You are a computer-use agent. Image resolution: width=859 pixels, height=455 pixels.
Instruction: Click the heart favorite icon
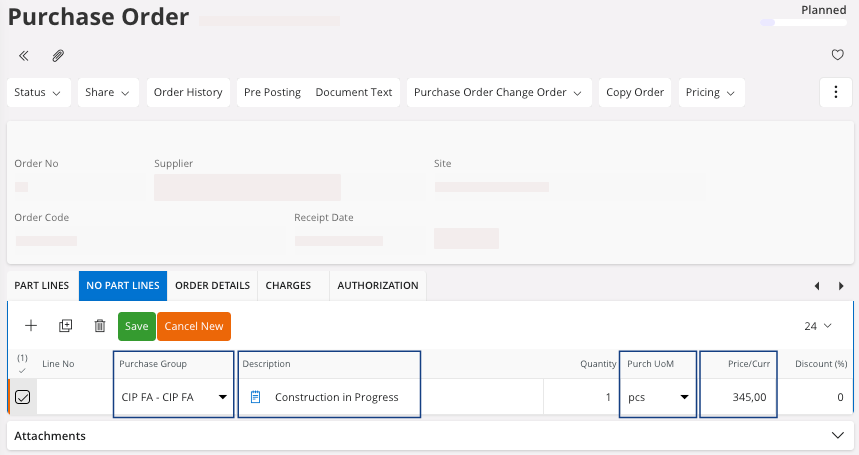[838, 55]
